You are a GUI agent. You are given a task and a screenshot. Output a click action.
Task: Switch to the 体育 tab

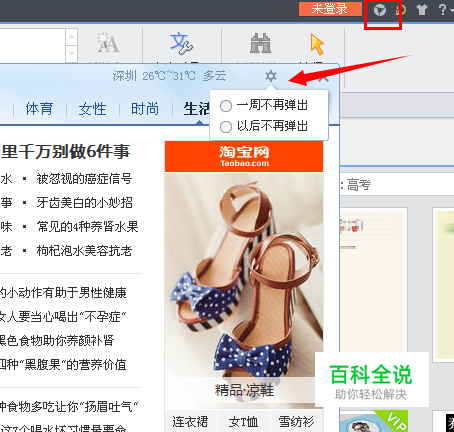point(39,109)
